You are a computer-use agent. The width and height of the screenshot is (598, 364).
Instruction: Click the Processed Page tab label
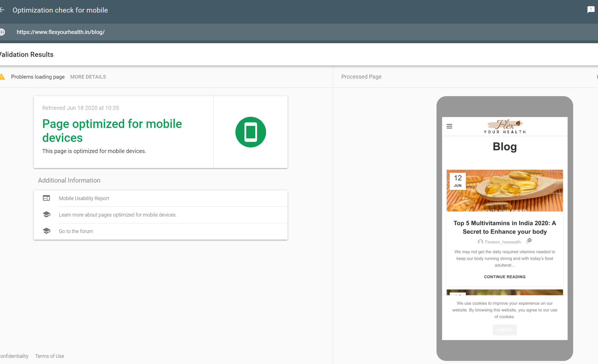(x=361, y=77)
